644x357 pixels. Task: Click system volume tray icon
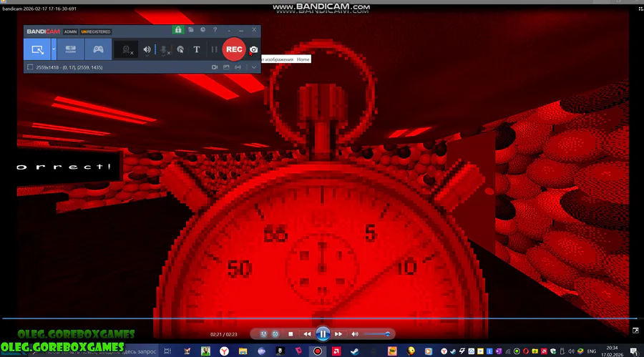tap(571, 351)
